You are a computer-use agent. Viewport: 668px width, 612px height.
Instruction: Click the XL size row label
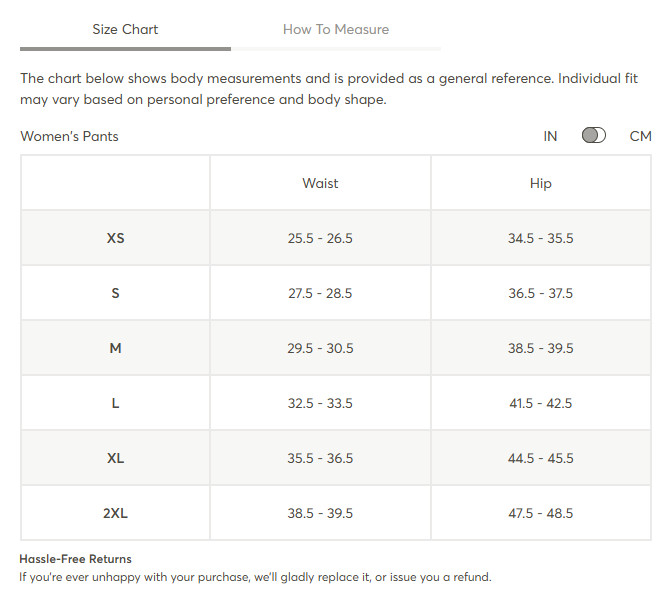coord(115,458)
